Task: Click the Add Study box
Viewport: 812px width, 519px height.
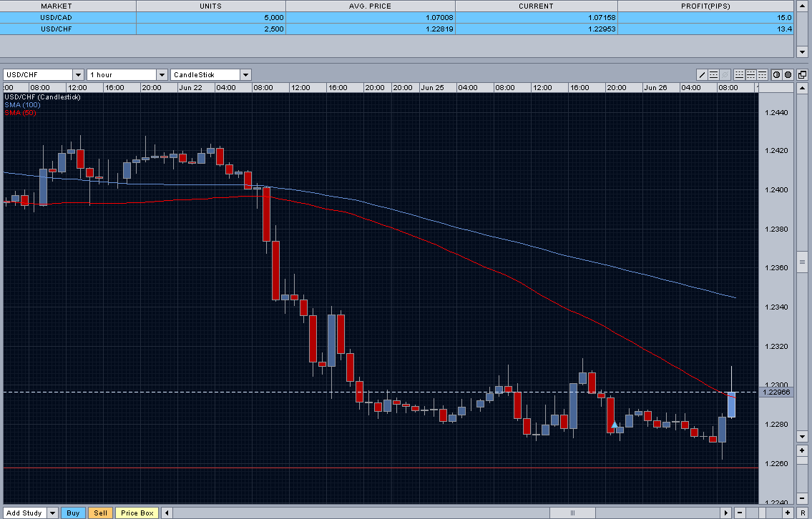Action: click(25, 513)
